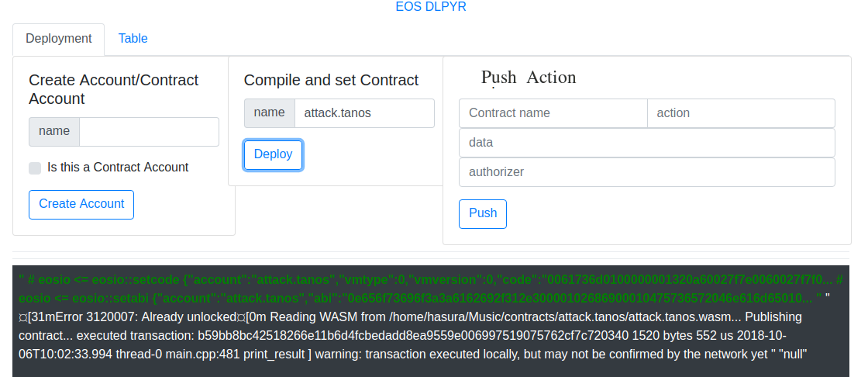Click the green eosio::setcode log line

[425, 280]
